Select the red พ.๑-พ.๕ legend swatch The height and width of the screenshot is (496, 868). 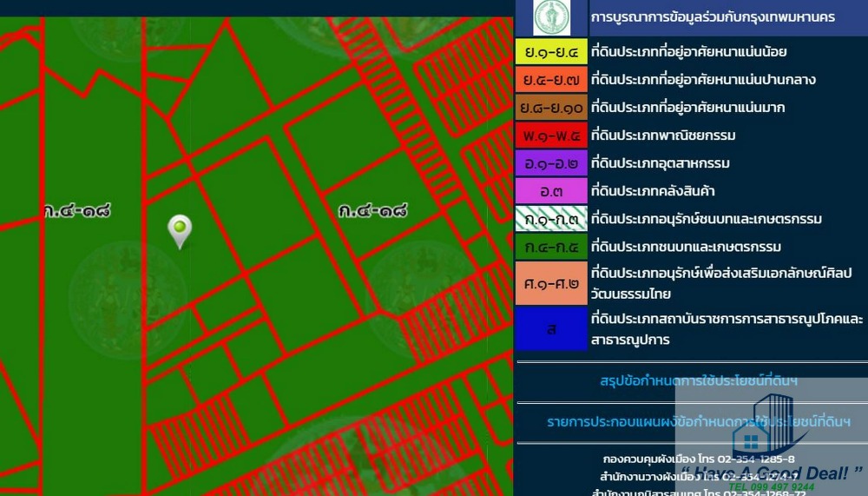(x=551, y=136)
